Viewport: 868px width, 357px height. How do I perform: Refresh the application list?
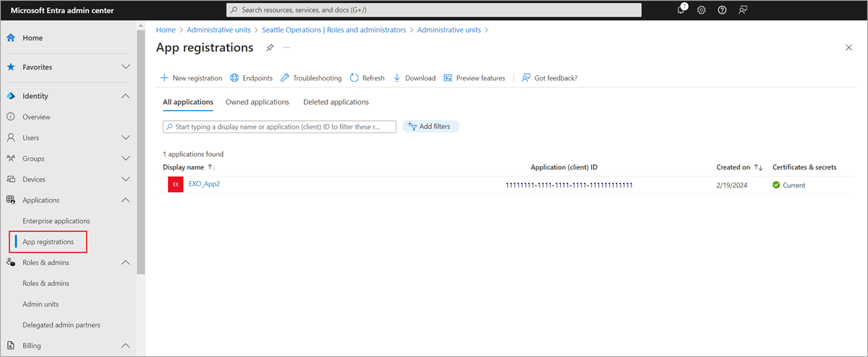367,78
